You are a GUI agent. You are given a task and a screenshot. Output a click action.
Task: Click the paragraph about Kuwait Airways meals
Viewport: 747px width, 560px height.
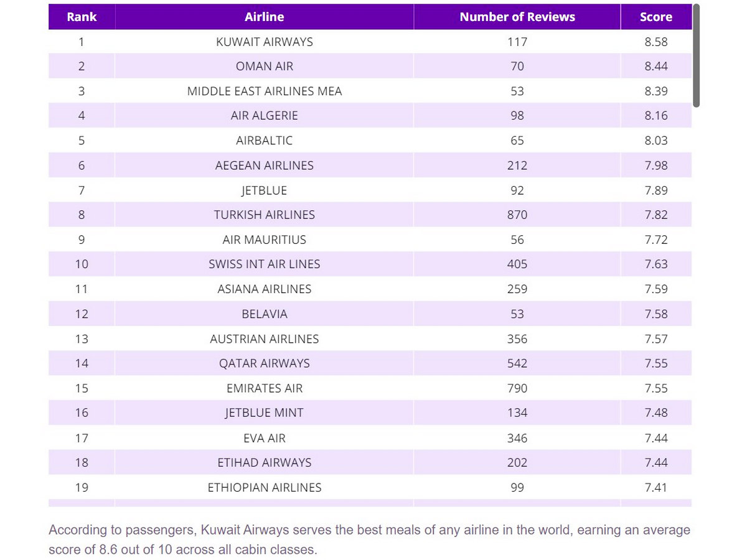370,540
